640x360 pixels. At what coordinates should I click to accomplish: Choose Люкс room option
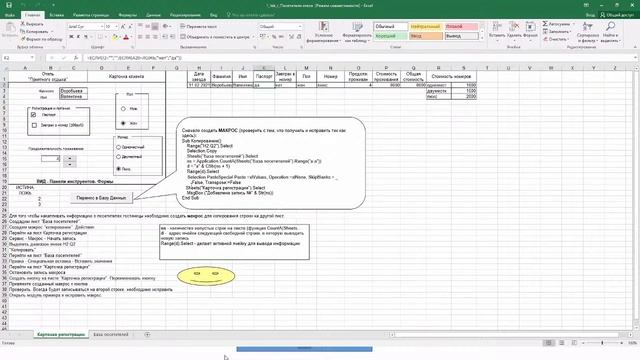[x=118, y=169]
